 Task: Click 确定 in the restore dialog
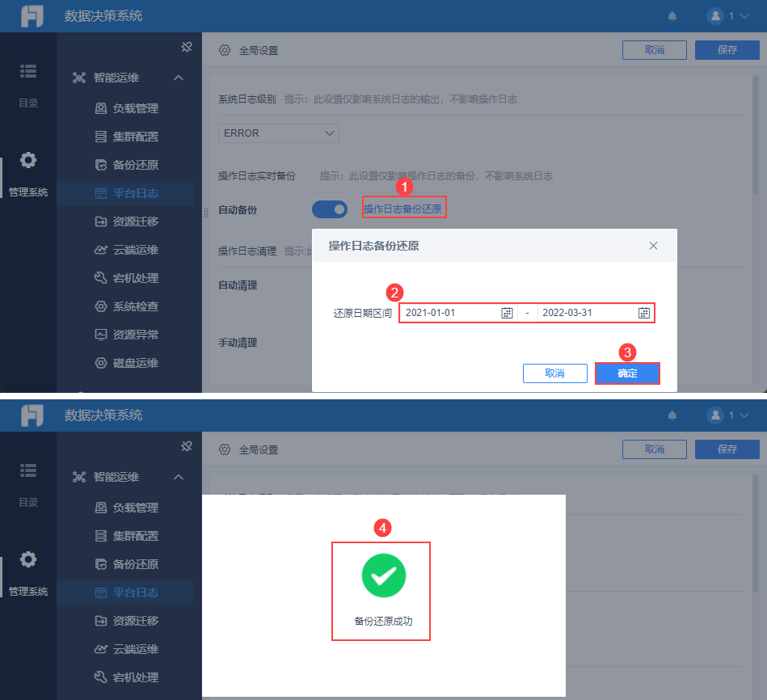[628, 373]
